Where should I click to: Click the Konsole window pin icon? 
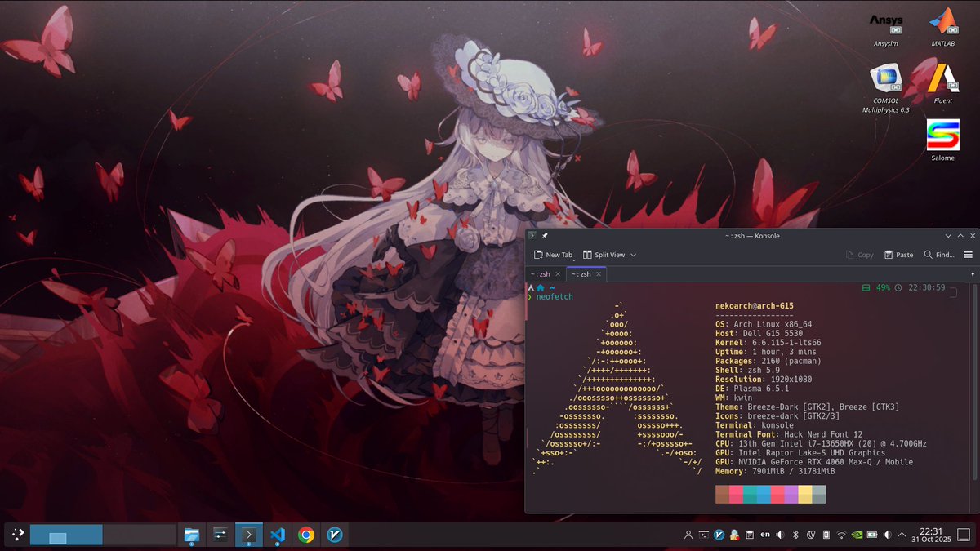coord(545,236)
